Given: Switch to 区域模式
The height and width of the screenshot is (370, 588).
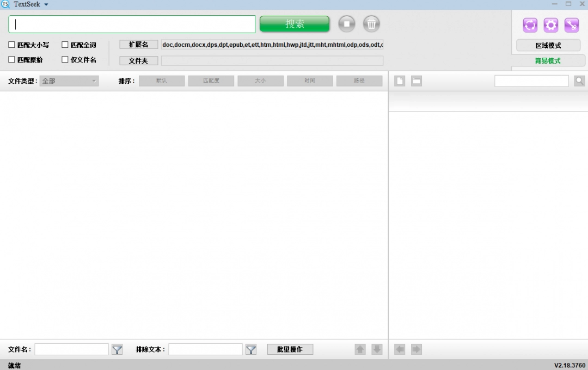Looking at the screenshot, I should click(x=548, y=45).
